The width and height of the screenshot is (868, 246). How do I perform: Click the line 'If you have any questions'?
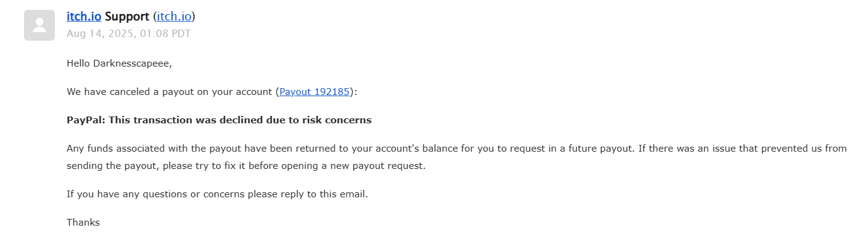[x=217, y=194]
